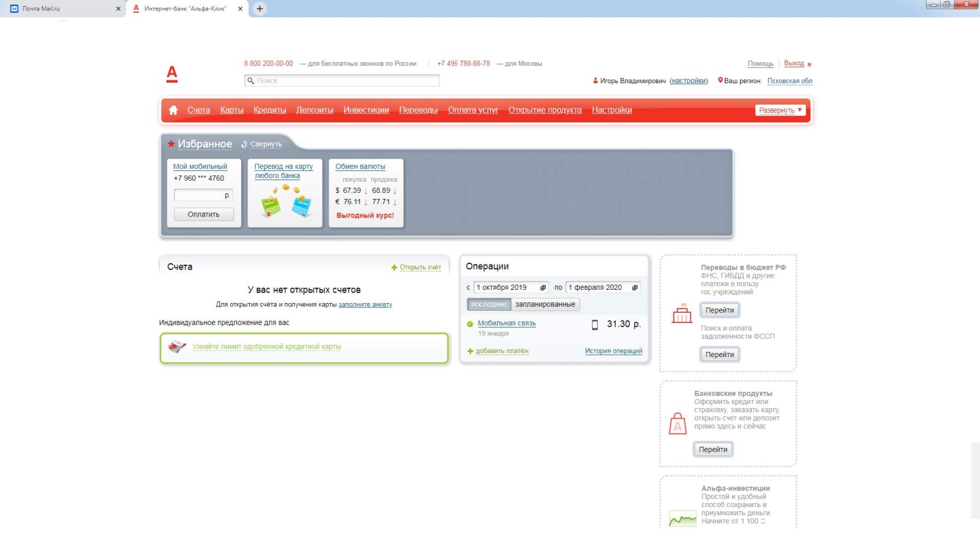The width and height of the screenshot is (980, 551).
Task: Click the green investment chart icon
Action: 682,518
